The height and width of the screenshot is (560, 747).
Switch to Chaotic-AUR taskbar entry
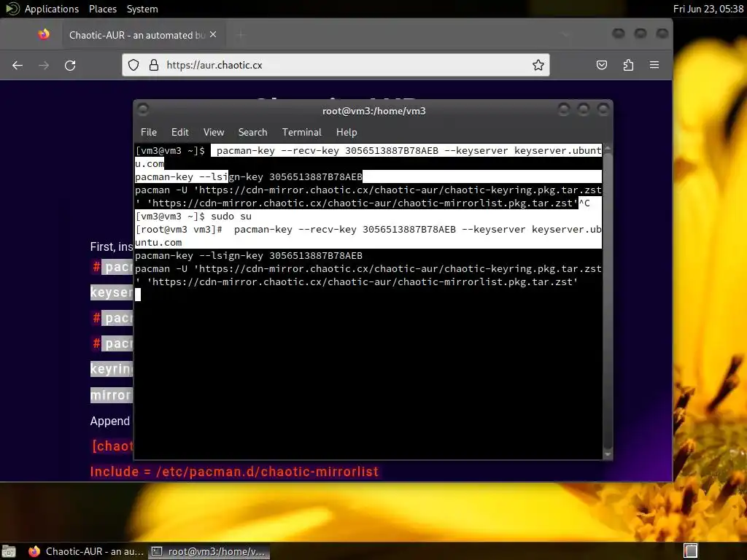[x=86, y=551]
